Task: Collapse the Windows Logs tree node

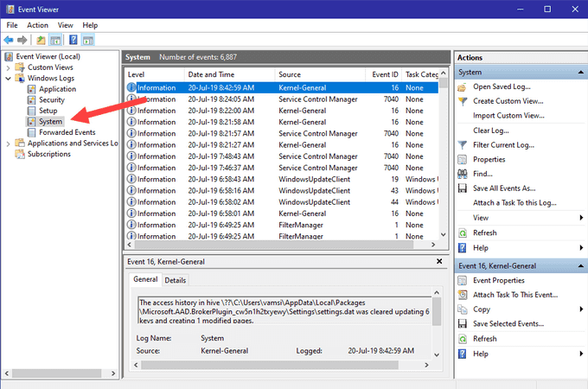Action: pos(9,79)
